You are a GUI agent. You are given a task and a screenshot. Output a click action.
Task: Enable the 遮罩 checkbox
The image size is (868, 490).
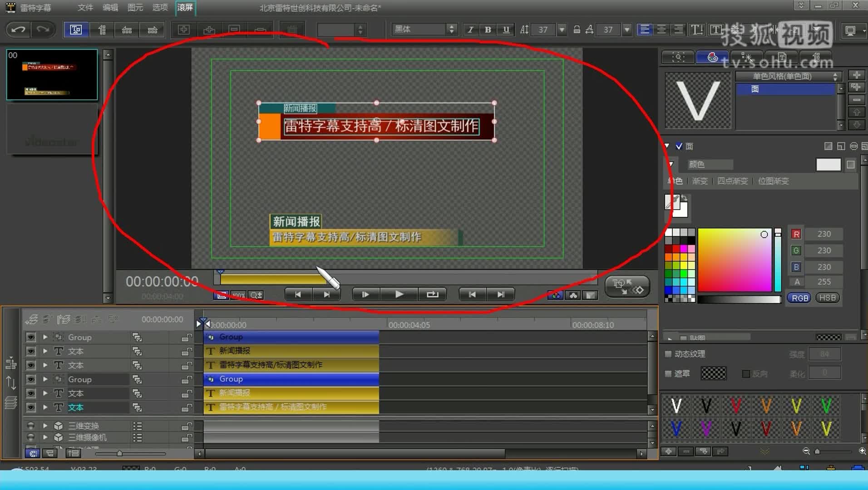668,374
